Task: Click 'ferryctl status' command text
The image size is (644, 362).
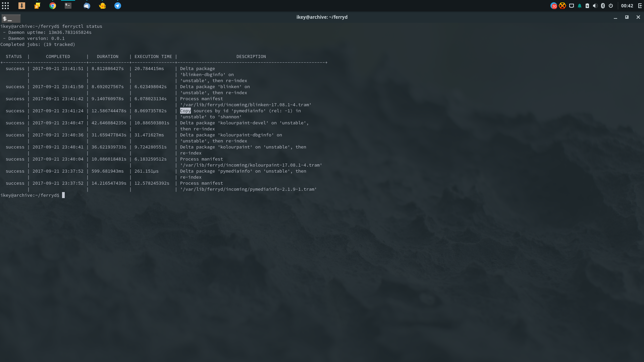Action: click(x=82, y=26)
